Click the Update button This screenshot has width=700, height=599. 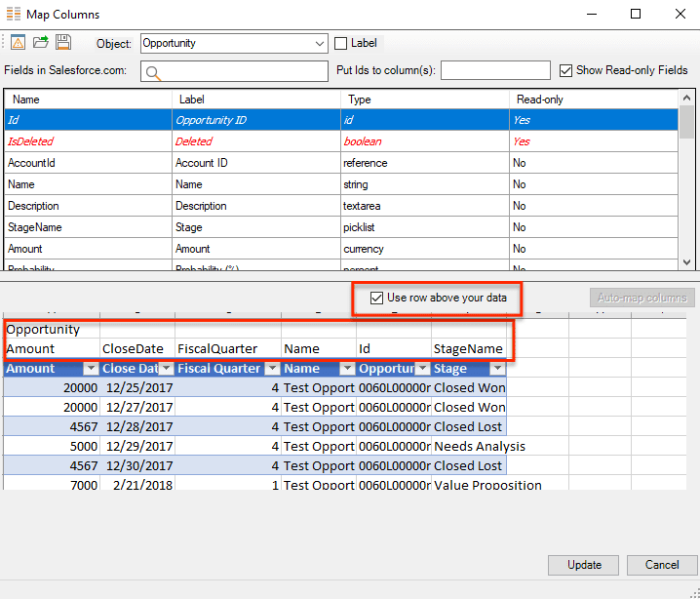(x=583, y=565)
